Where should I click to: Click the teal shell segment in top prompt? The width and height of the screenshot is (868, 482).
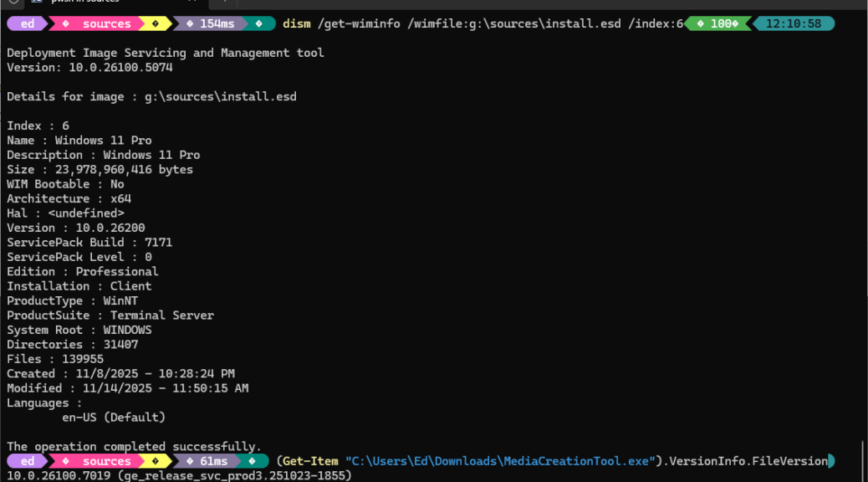point(262,23)
